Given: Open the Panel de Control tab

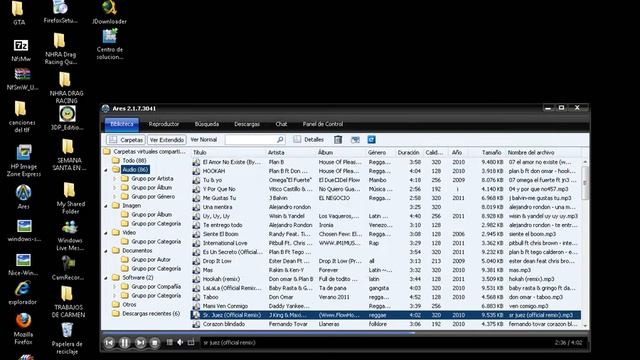Looking at the screenshot, I should pyautogui.click(x=323, y=124).
